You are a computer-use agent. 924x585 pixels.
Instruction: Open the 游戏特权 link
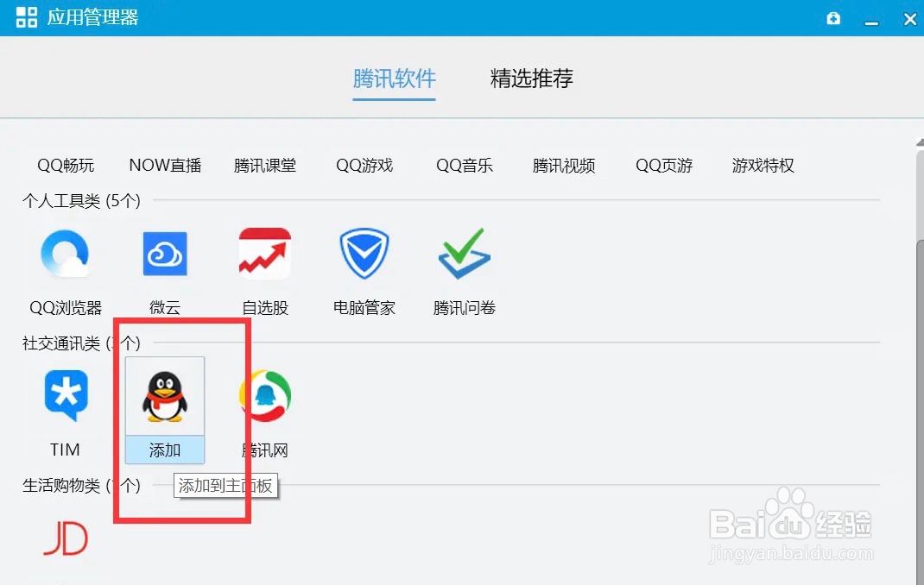[x=763, y=166]
